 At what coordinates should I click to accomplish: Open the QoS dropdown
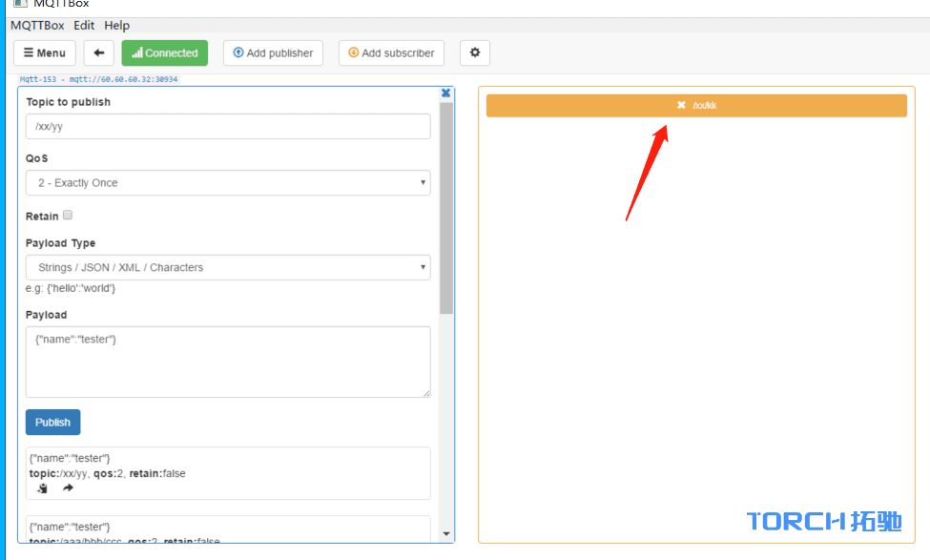point(228,183)
